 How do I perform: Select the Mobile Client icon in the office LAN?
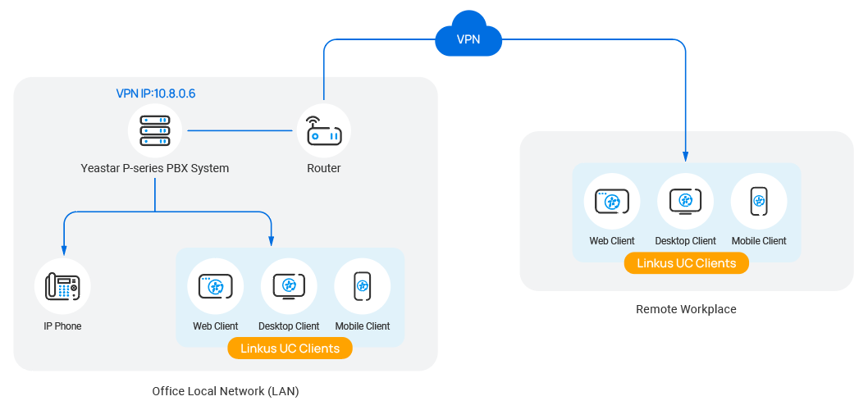362,286
